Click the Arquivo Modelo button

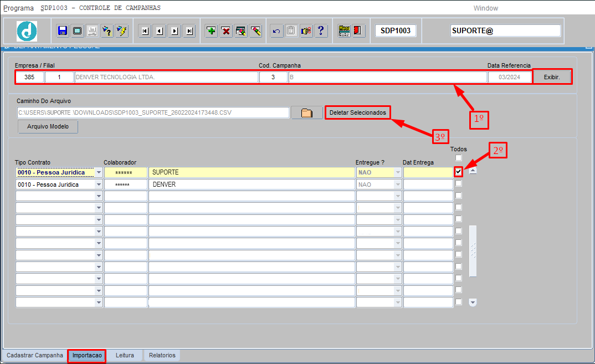pyautogui.click(x=48, y=126)
